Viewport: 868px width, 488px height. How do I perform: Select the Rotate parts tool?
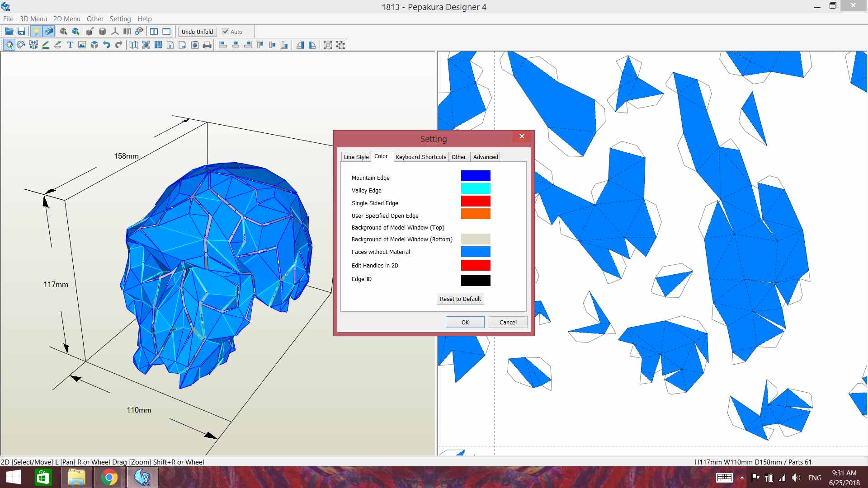21,45
